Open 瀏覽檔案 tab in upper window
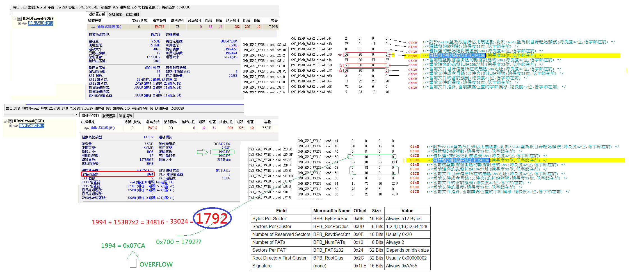Screen dimensions: 644x275 point(115,15)
